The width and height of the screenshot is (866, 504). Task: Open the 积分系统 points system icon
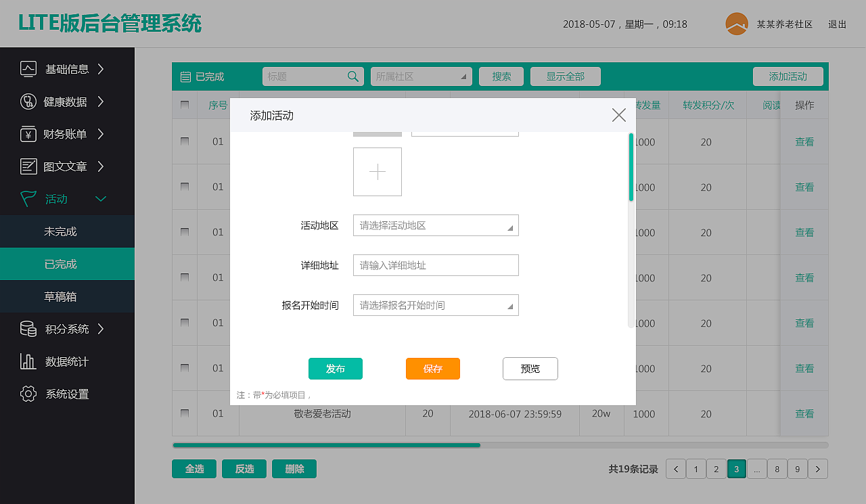(x=28, y=329)
